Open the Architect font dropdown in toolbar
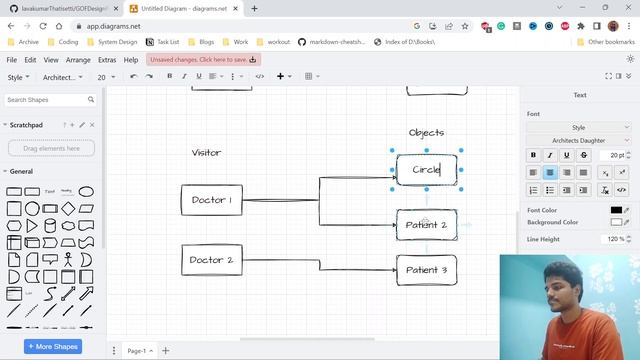This screenshot has width=640, height=360. point(62,77)
